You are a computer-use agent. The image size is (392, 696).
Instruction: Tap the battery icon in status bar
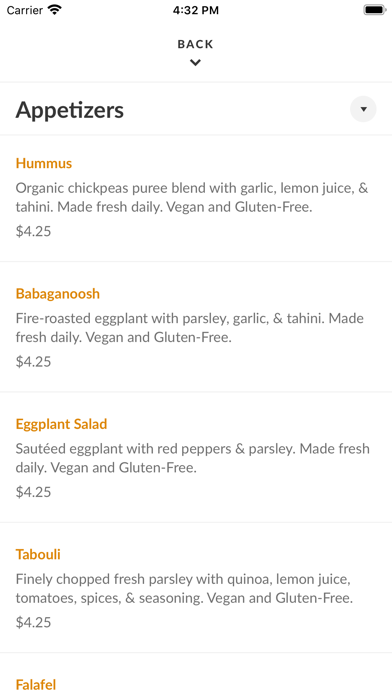click(x=375, y=10)
